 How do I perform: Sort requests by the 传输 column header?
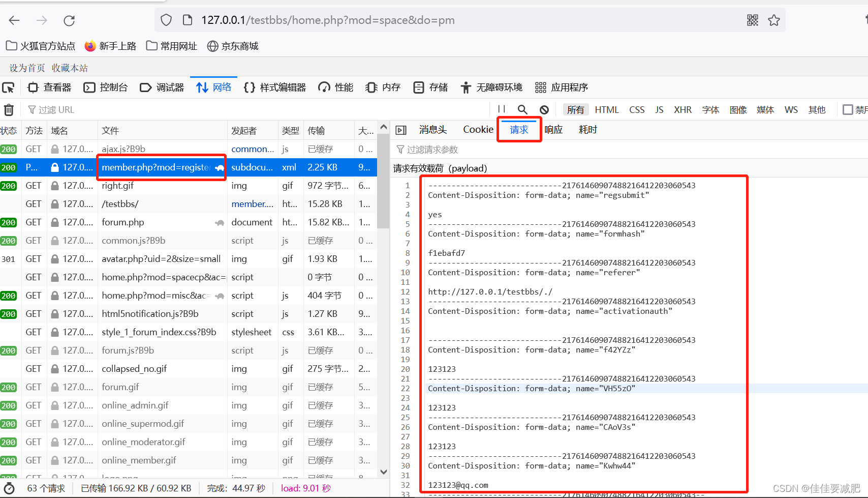[x=329, y=131]
